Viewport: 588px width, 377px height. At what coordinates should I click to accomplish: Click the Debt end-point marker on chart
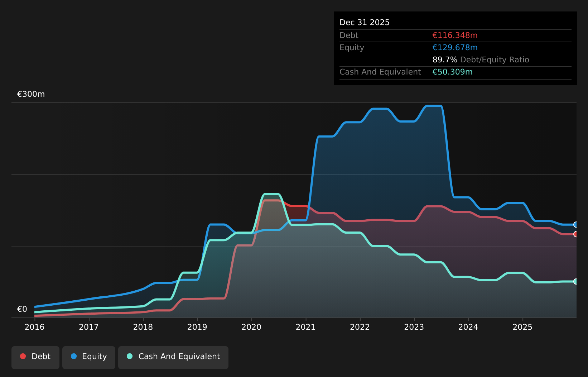576,234
